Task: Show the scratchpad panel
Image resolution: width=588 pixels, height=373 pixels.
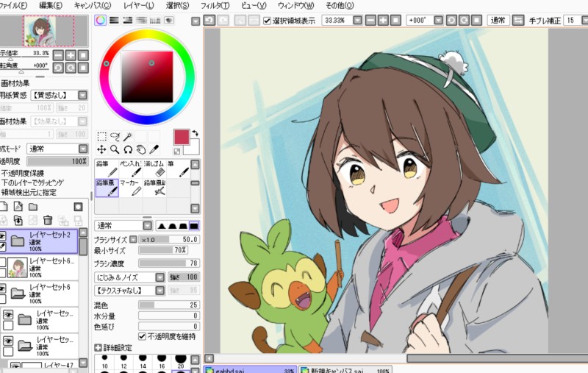Action: point(169,21)
